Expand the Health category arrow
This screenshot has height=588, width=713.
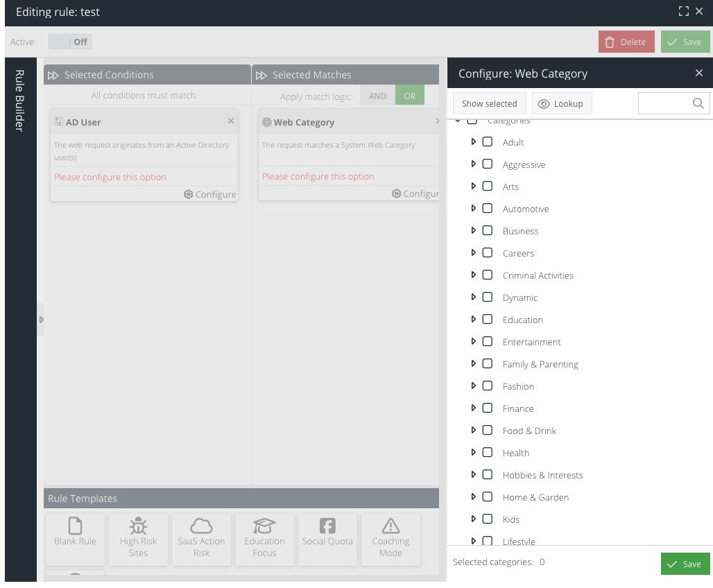(474, 453)
